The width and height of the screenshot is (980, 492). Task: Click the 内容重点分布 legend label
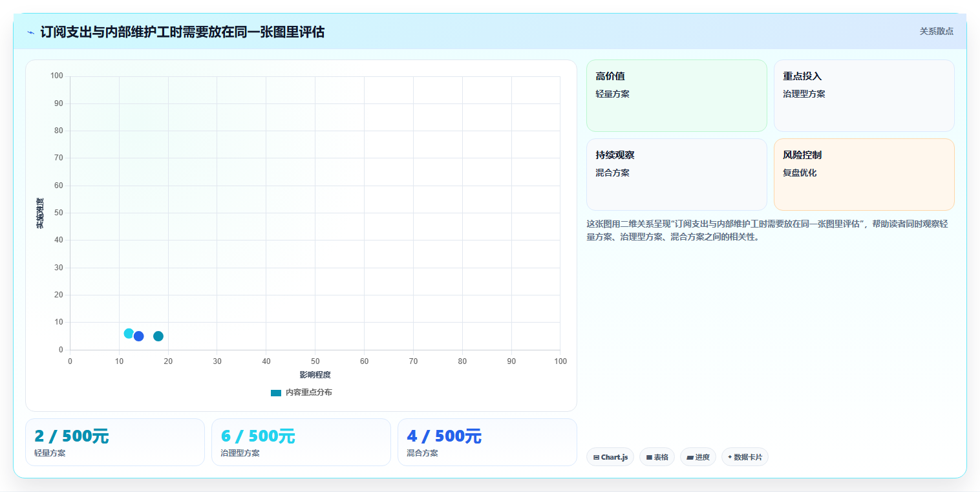[x=309, y=392]
